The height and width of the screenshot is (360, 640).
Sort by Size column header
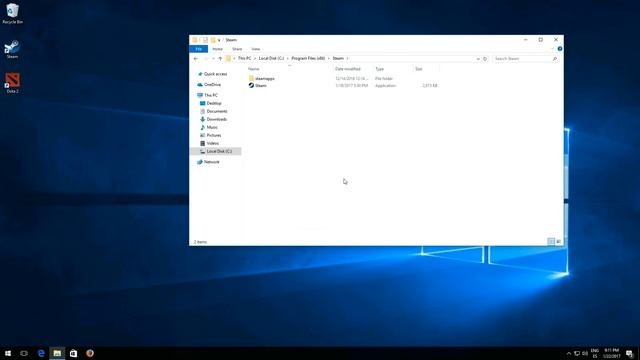tap(419, 69)
